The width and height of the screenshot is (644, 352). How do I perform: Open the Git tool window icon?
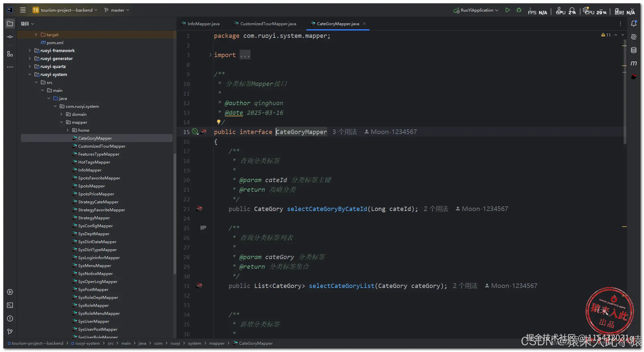(10, 331)
